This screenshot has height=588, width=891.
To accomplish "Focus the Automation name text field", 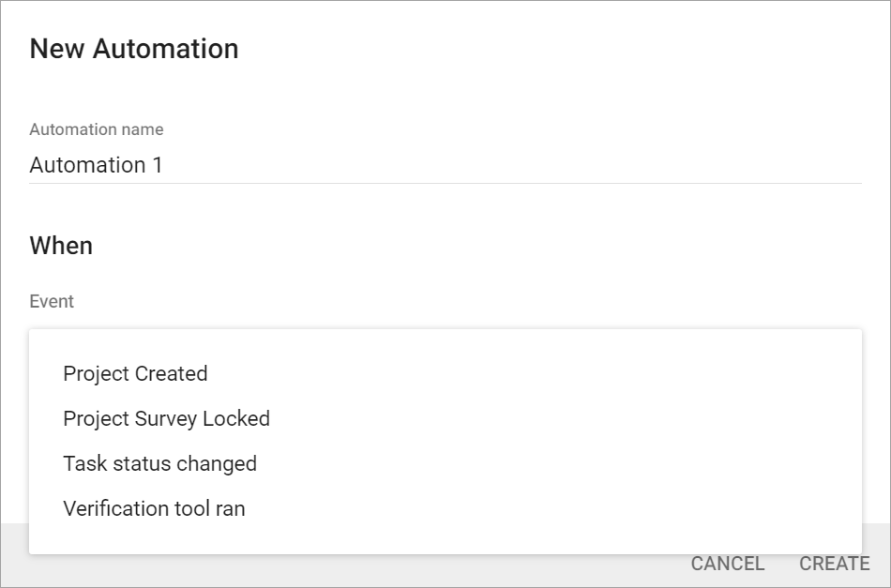I will [445, 165].
